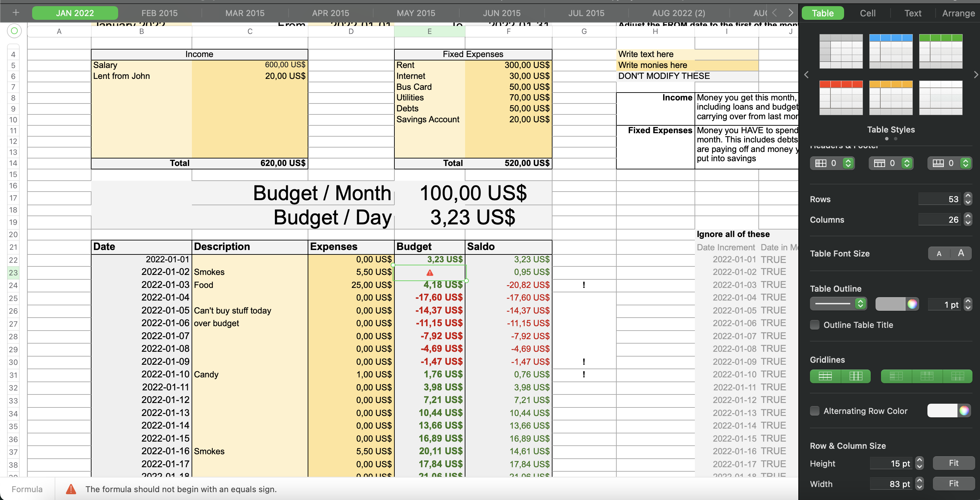Viewport: 980px width, 500px height.
Task: Toggle vertical body gridlines icon
Action: (856, 376)
